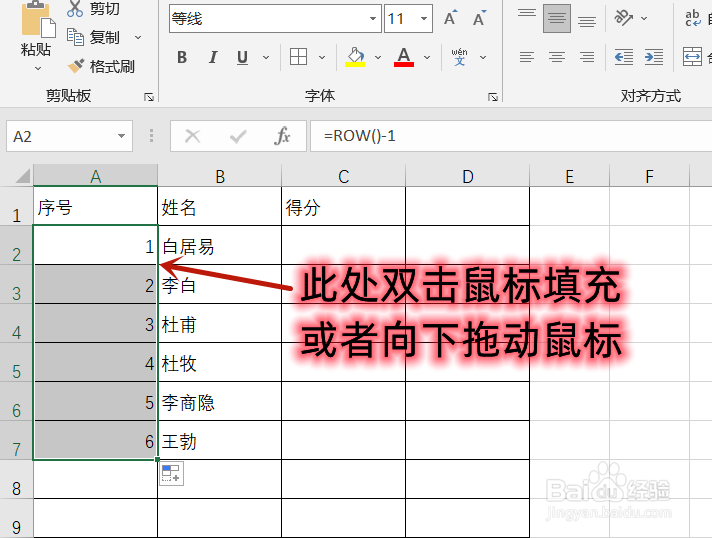This screenshot has height=538, width=712.
Task: Click cell with name 李商隐
Action: [x=220, y=402]
